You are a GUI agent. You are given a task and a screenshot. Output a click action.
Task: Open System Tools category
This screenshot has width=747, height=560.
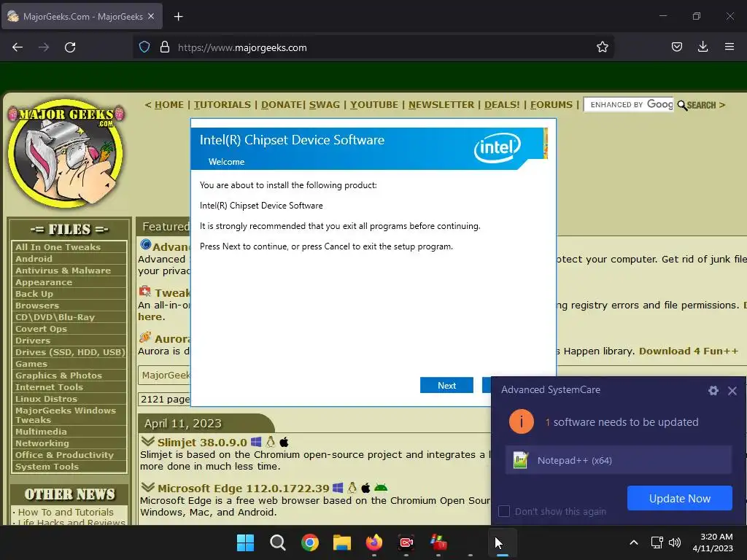pyautogui.click(x=47, y=467)
